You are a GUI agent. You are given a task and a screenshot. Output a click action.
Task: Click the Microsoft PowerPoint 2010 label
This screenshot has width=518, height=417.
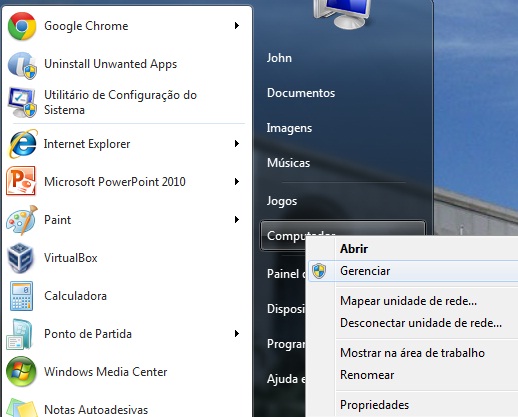click(x=115, y=182)
